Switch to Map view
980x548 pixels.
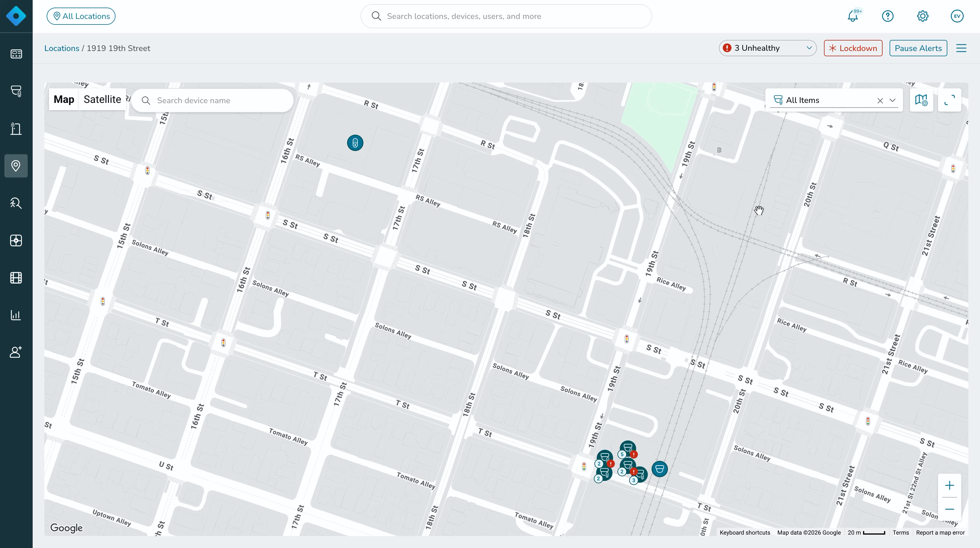[64, 100]
